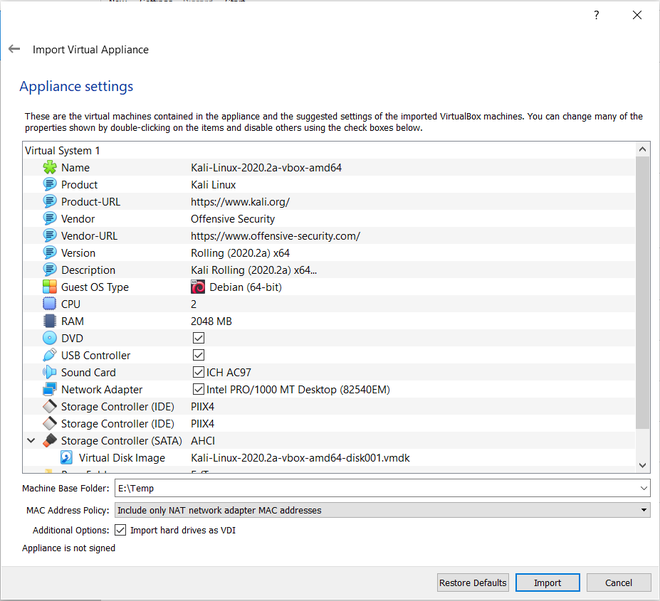Click the Vendor-URL speech bubble icon

click(x=50, y=236)
